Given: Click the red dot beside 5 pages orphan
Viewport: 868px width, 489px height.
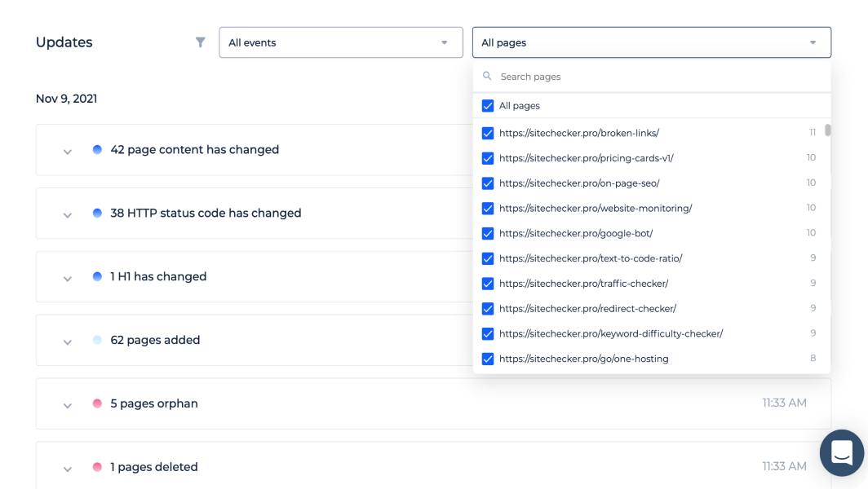Looking at the screenshot, I should click(x=97, y=403).
